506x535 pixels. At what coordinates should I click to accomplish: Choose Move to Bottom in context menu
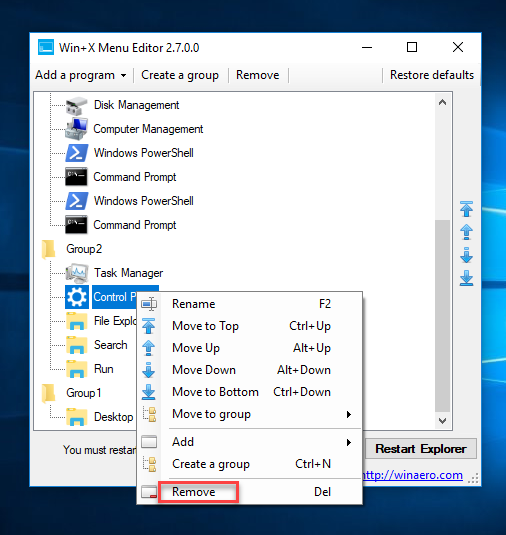coord(249,392)
